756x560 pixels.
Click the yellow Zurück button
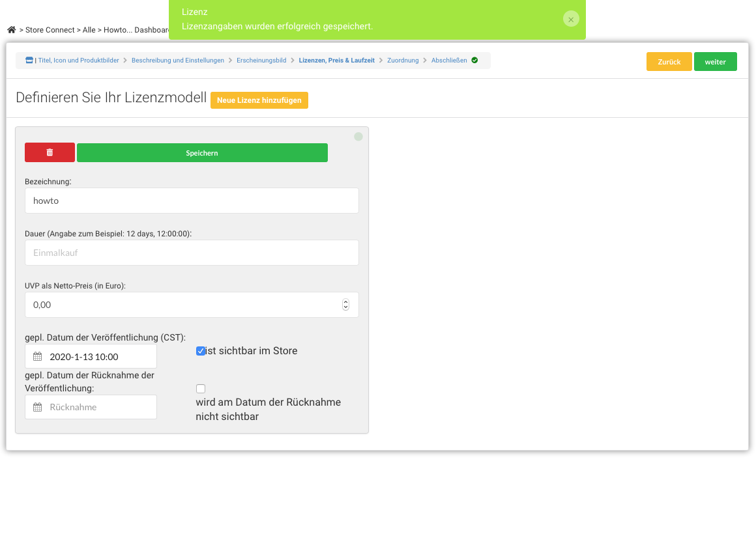tap(669, 62)
